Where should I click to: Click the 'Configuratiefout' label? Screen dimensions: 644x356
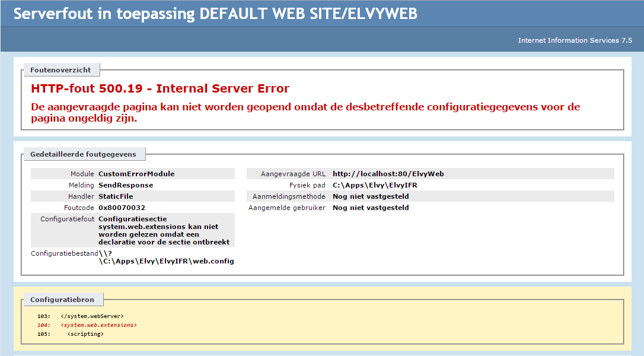click(x=68, y=219)
